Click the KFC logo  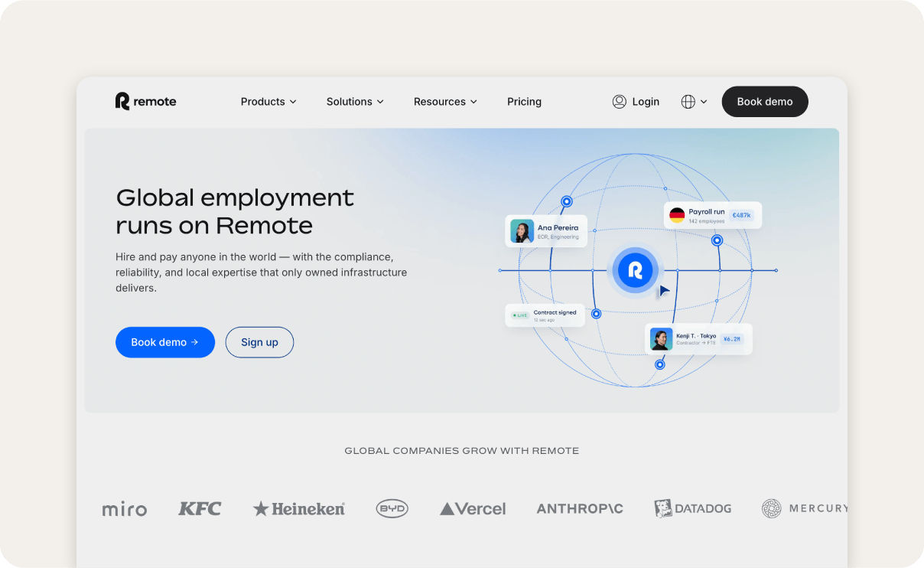(200, 508)
